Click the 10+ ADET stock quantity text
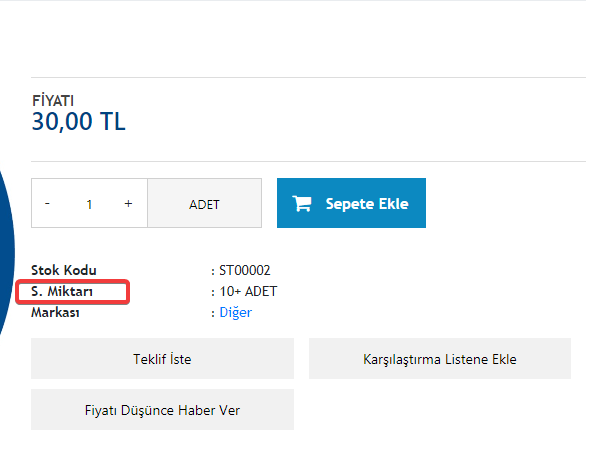609x450 pixels. coord(248,291)
